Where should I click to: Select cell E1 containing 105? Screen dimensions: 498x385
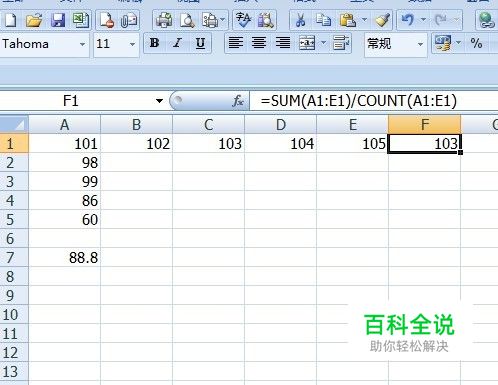[352, 144]
